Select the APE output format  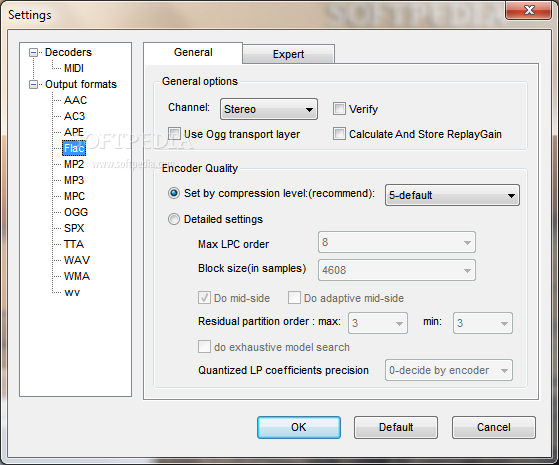74,132
